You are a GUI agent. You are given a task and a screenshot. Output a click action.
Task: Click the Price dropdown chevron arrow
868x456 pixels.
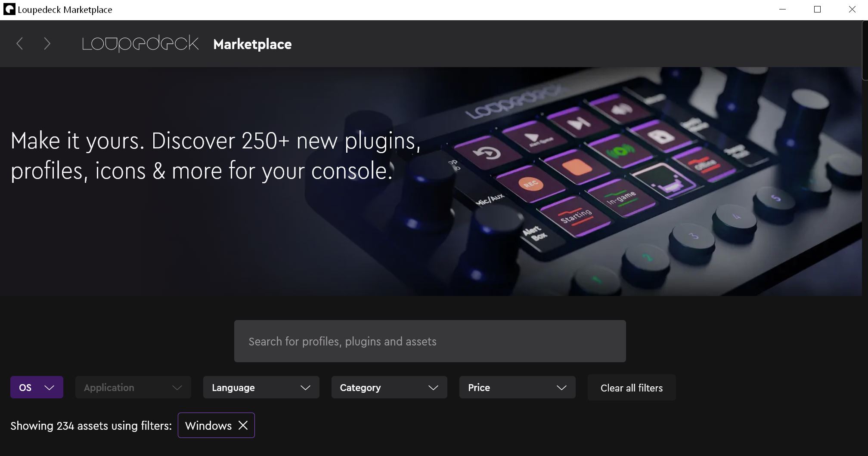coord(561,388)
